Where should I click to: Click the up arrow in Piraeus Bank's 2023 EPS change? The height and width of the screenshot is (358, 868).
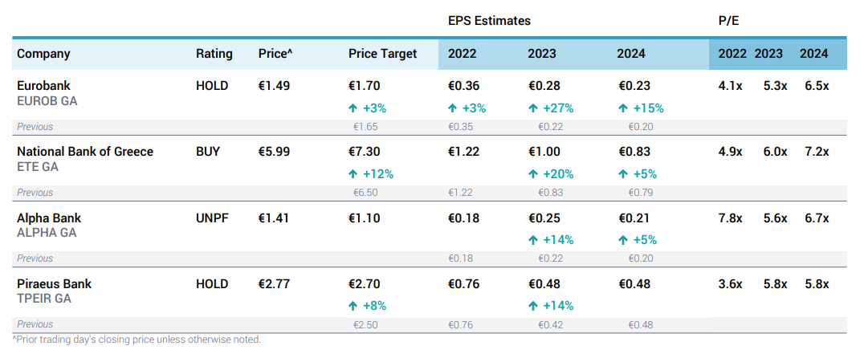pos(533,306)
